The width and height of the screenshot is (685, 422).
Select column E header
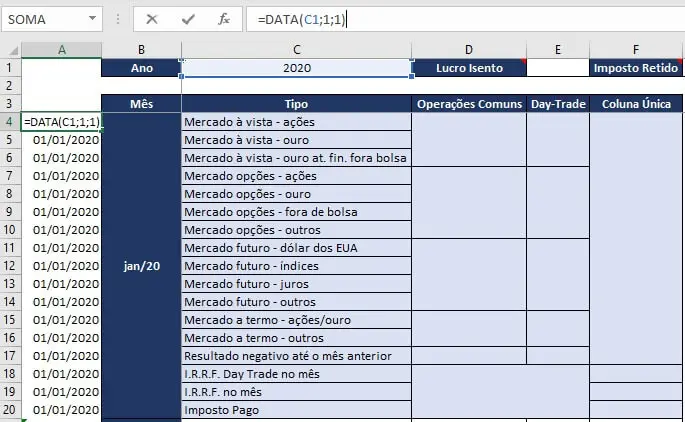(558, 50)
